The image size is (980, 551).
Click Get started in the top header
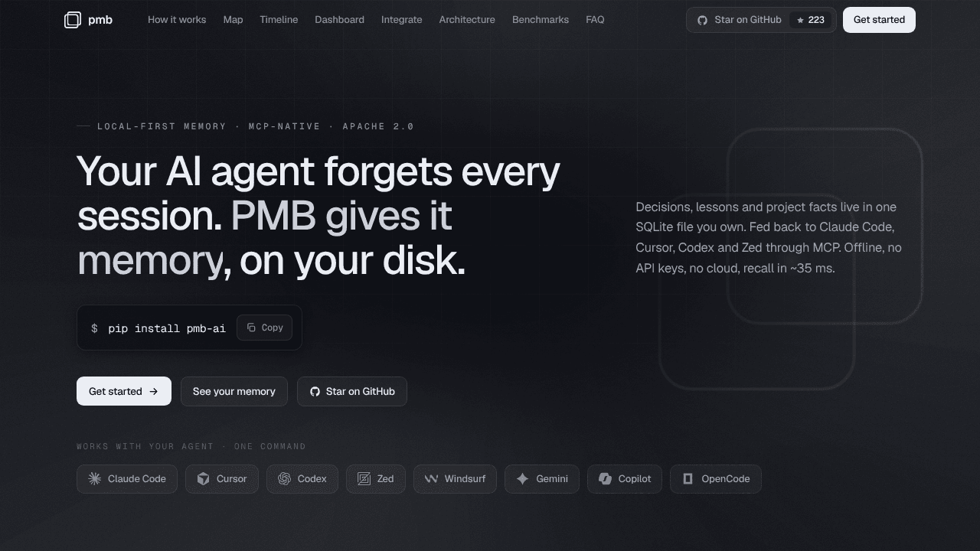(x=879, y=20)
